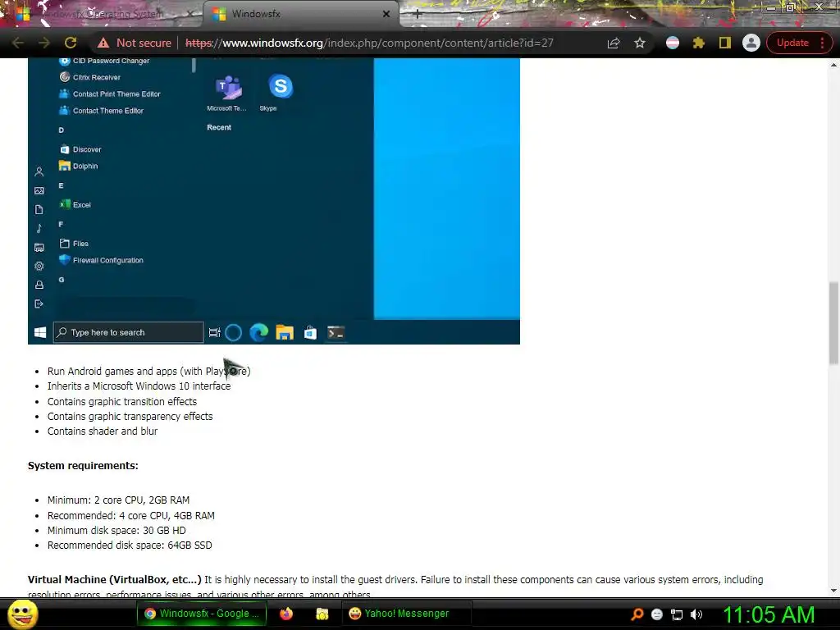
Task: Click the Cortana circle icon
Action: click(x=233, y=333)
